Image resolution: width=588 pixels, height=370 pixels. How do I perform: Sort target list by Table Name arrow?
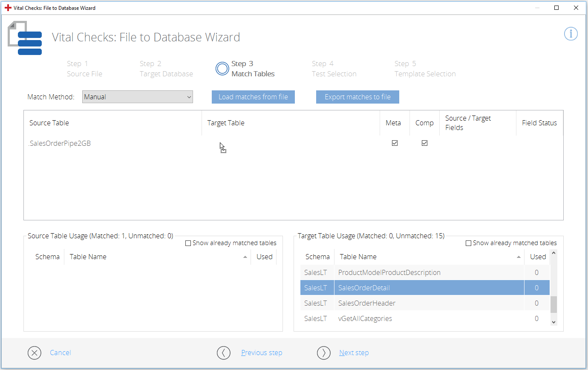tap(519, 257)
